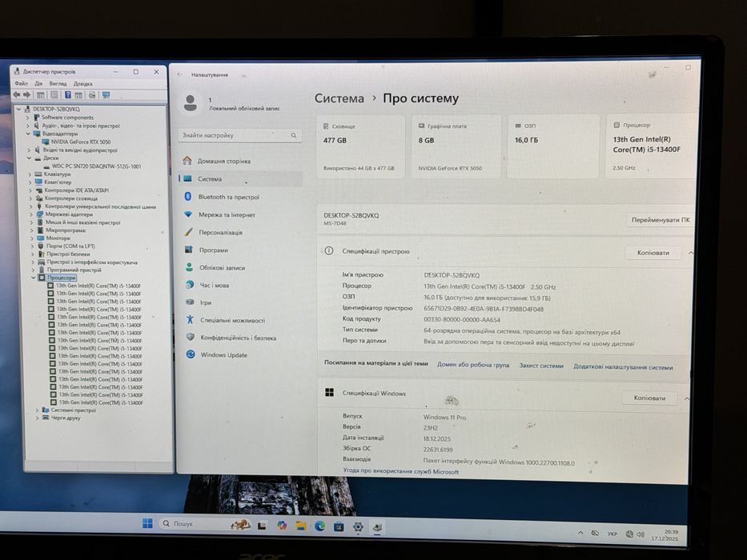Click the Система breadcrumb heading
The image size is (747, 560).
[339, 98]
